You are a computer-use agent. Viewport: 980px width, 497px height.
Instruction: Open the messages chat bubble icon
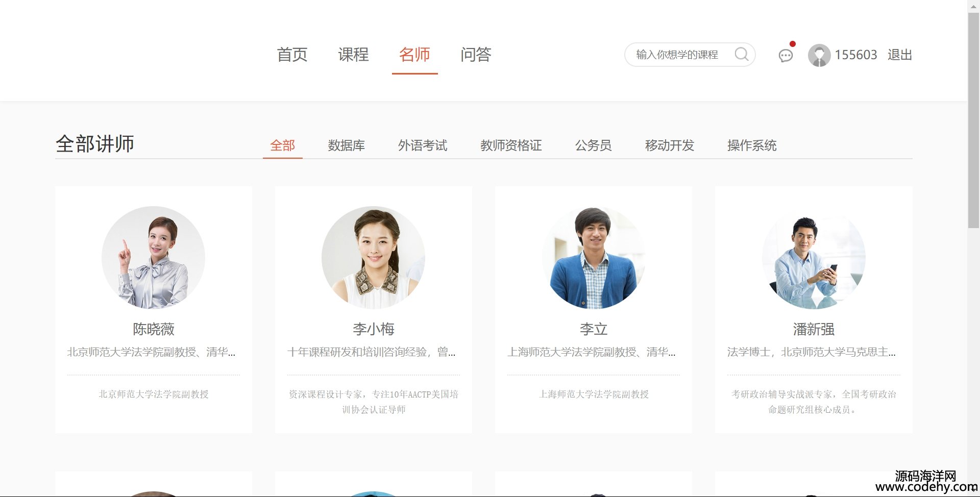click(786, 55)
